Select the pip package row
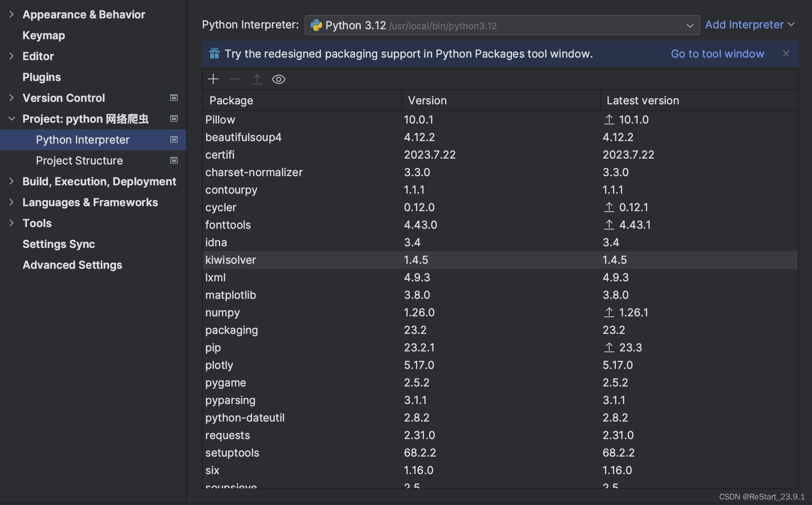The width and height of the screenshot is (812, 505). point(500,347)
